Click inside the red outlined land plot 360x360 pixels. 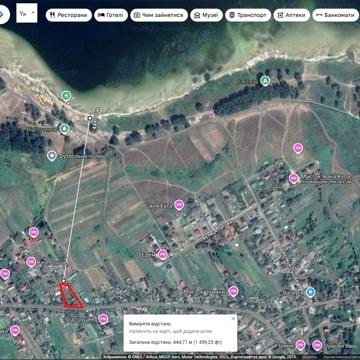[69, 296]
